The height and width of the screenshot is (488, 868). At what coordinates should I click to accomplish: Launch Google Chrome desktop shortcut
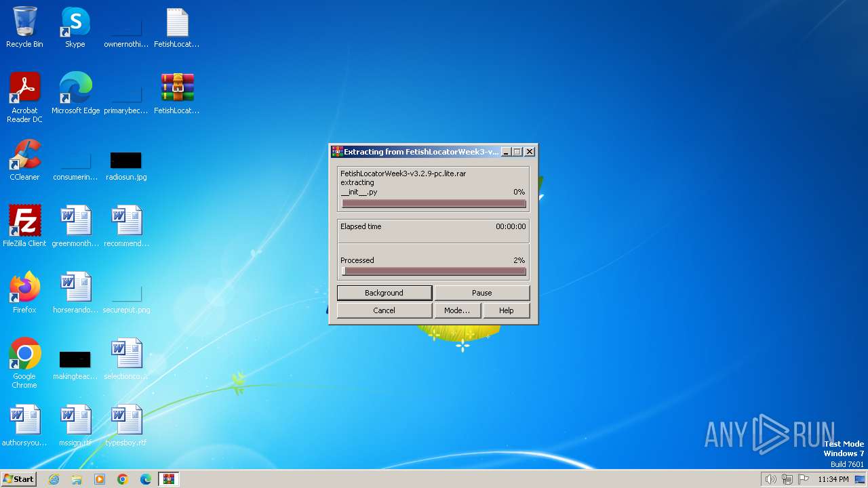point(24,364)
